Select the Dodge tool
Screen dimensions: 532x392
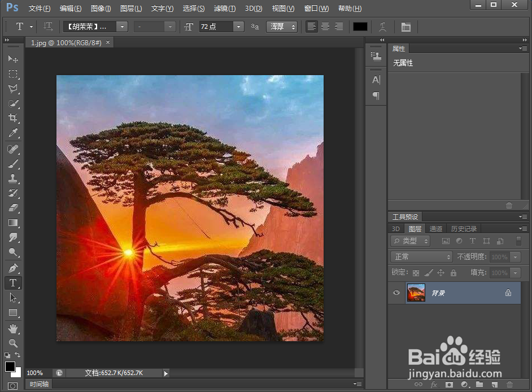13,252
